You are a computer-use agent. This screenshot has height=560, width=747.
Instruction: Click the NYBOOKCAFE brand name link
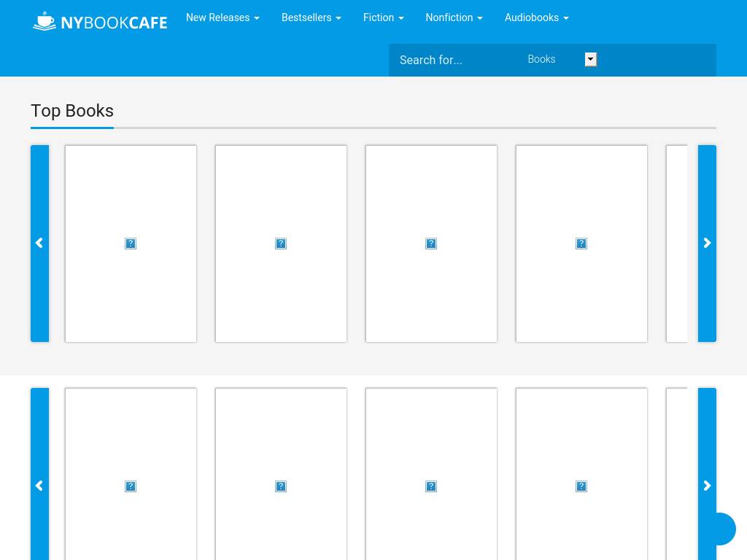[114, 23]
